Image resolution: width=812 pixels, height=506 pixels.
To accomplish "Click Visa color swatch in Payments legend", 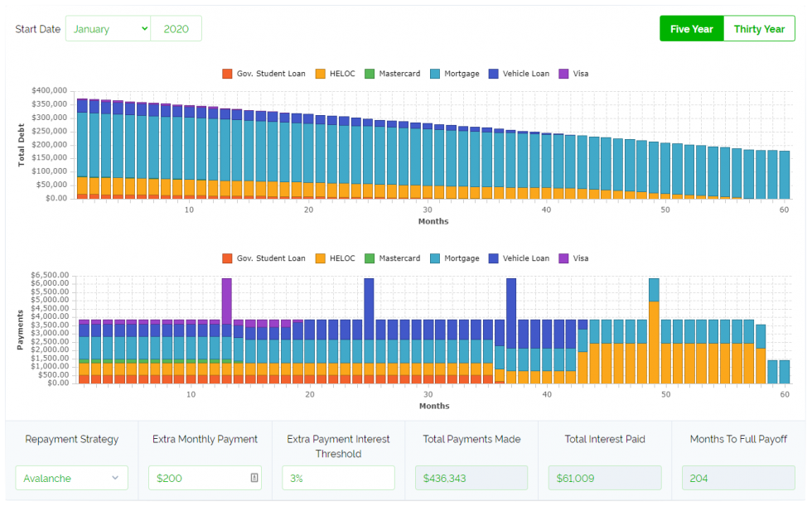I will coord(564,258).
